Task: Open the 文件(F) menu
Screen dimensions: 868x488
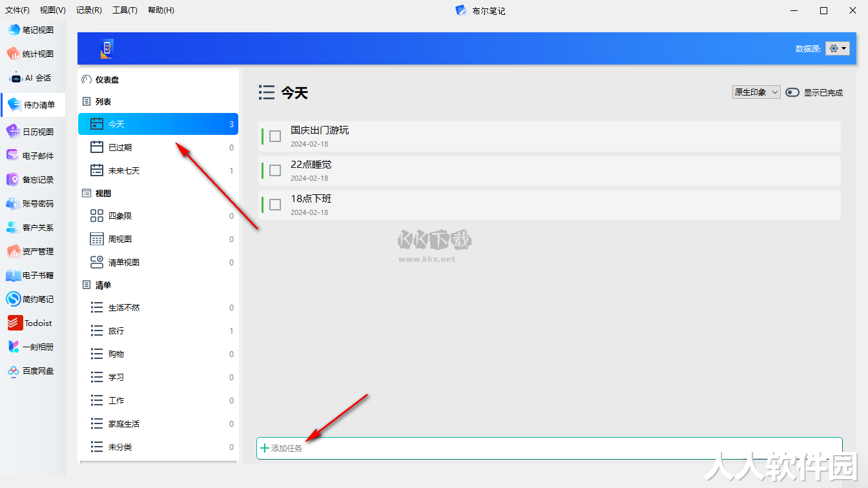Action: point(17,10)
